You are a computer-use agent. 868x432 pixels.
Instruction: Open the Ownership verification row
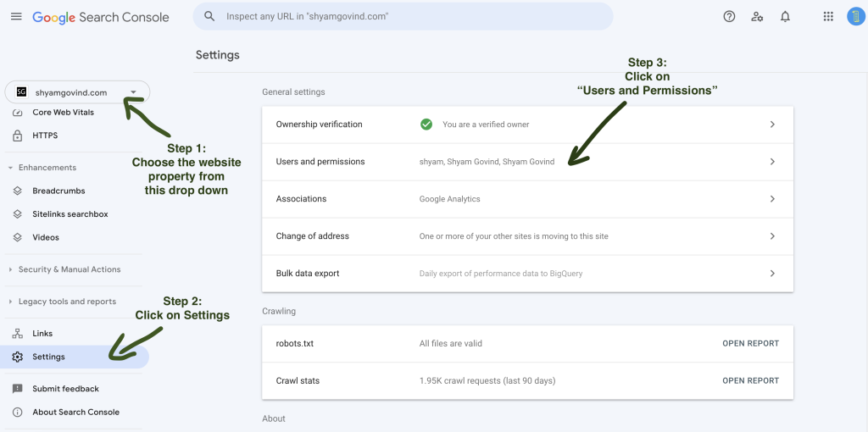click(527, 125)
